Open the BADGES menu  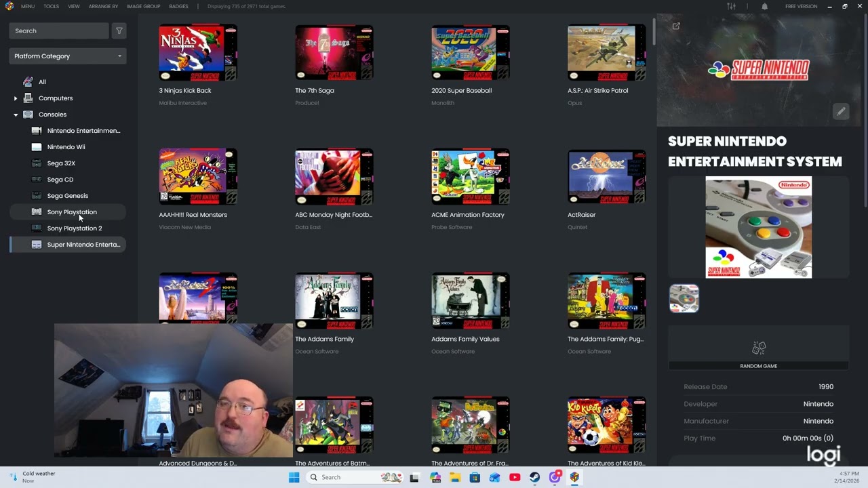click(179, 6)
